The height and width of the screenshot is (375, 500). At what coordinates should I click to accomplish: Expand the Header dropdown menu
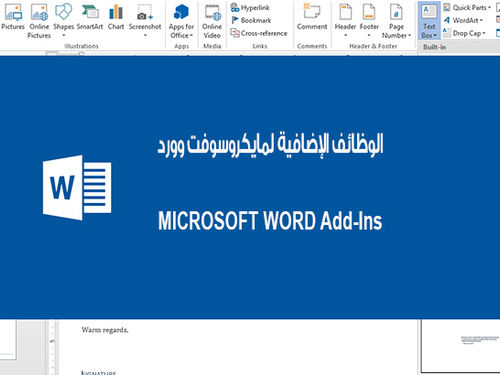point(345,21)
